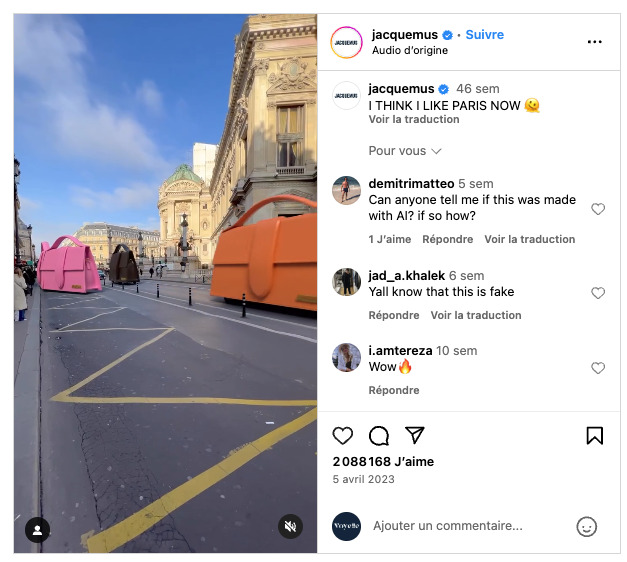This screenshot has width=627, height=562.
Task: Share post with paper plane icon
Action: tap(414, 436)
